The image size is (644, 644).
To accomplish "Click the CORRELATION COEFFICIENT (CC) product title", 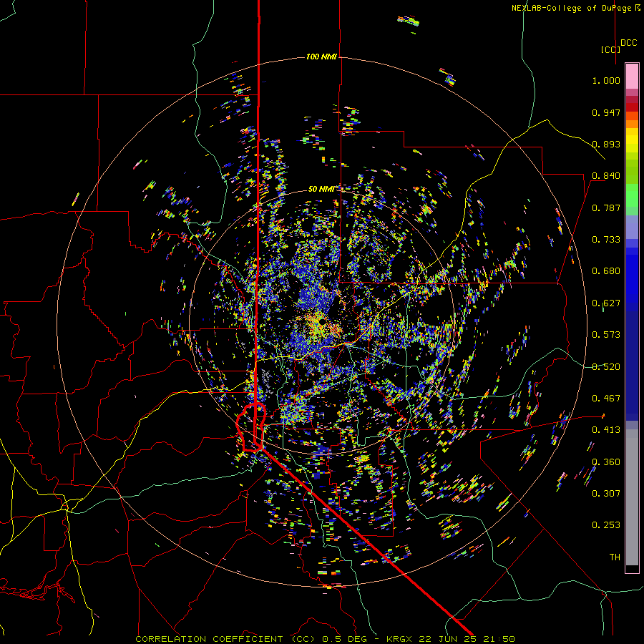I will tap(225, 639).
